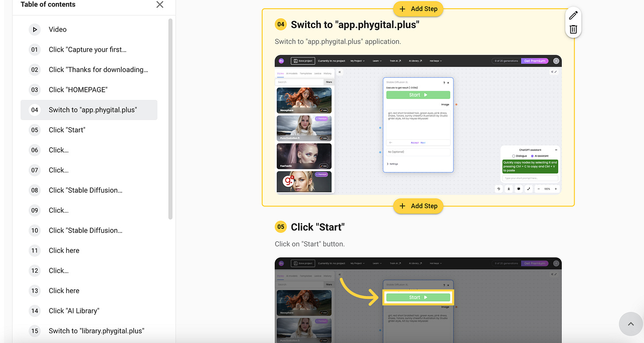Edit step 04 with the pencil icon
644x343 pixels.
click(573, 15)
